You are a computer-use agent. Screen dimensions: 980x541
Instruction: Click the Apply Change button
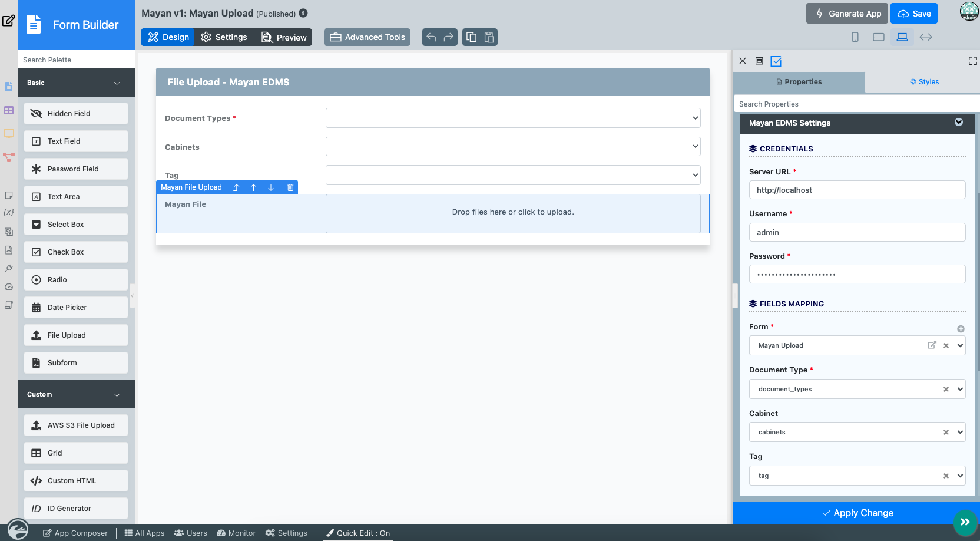click(856, 513)
